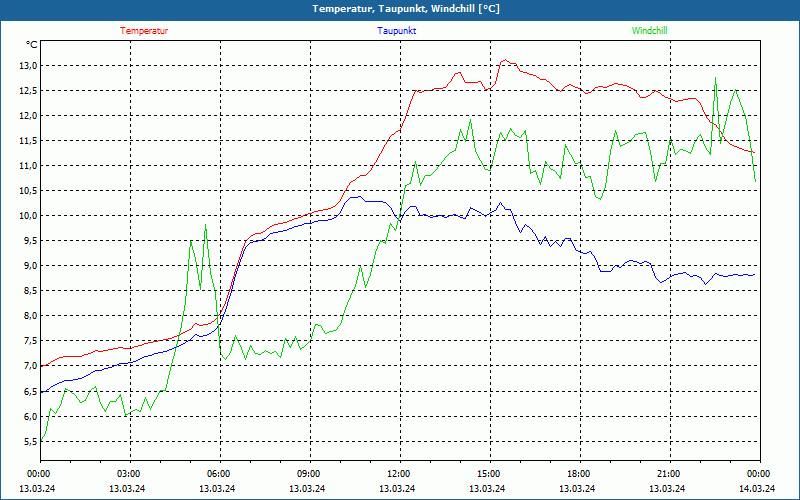Click the blue Taupunkt legend label

coord(396,31)
